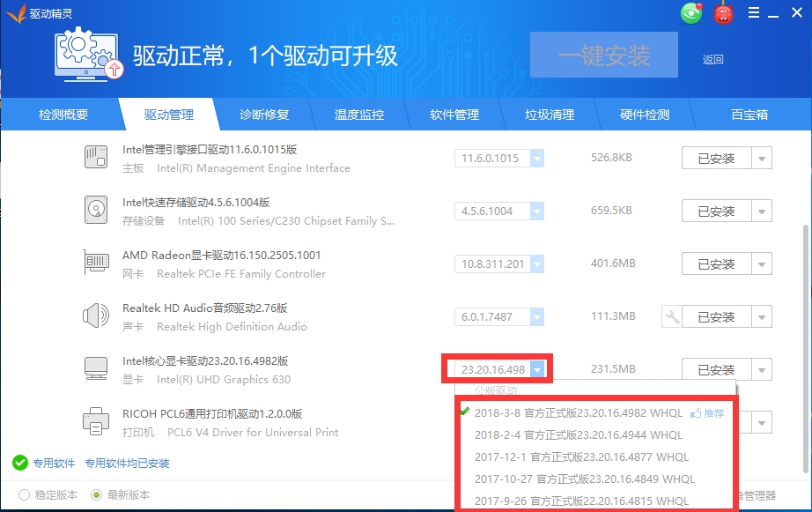
Task: Click the 公版驱动 header in dropdown
Action: coord(496,390)
